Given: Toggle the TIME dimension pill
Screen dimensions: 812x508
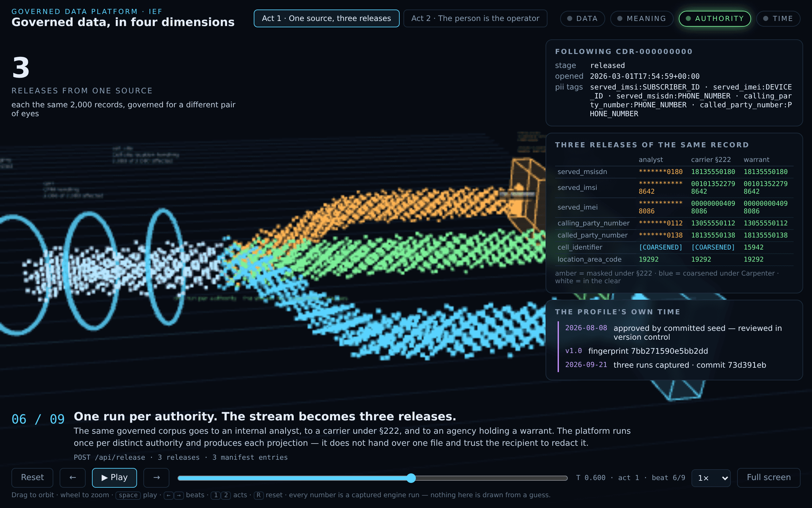Looking at the screenshot, I should [x=778, y=18].
